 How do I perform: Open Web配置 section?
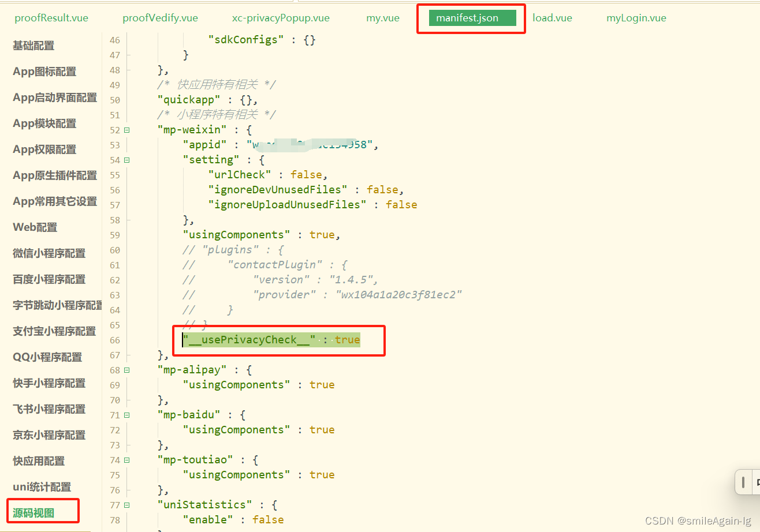pos(35,227)
